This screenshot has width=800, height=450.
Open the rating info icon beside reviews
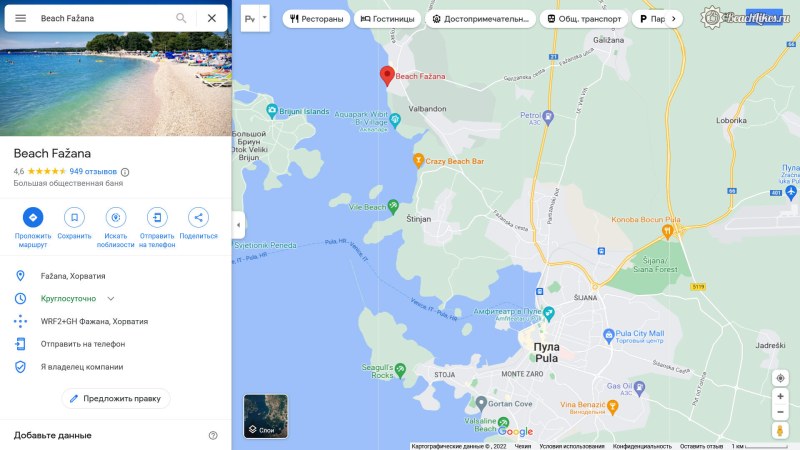click(125, 172)
